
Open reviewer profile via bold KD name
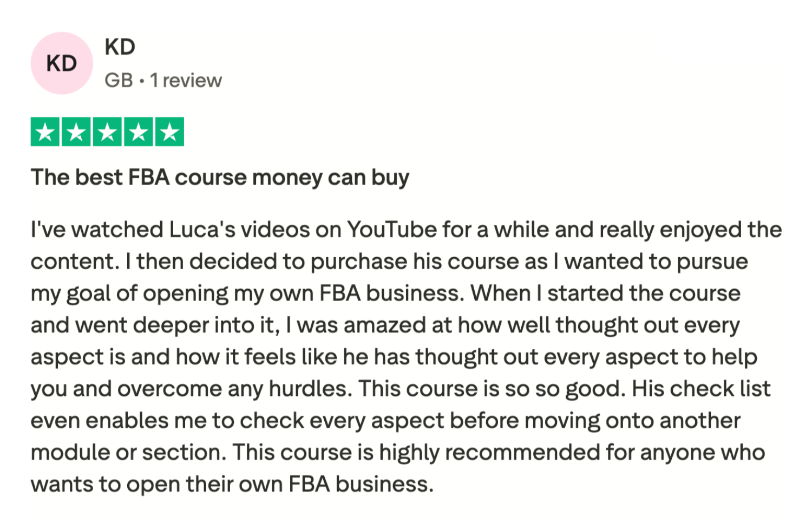120,47
